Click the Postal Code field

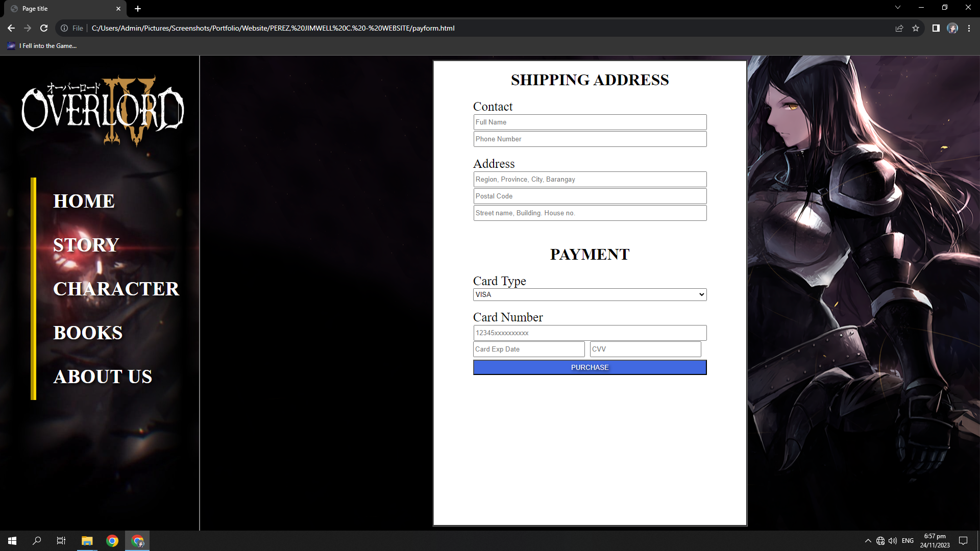click(590, 196)
